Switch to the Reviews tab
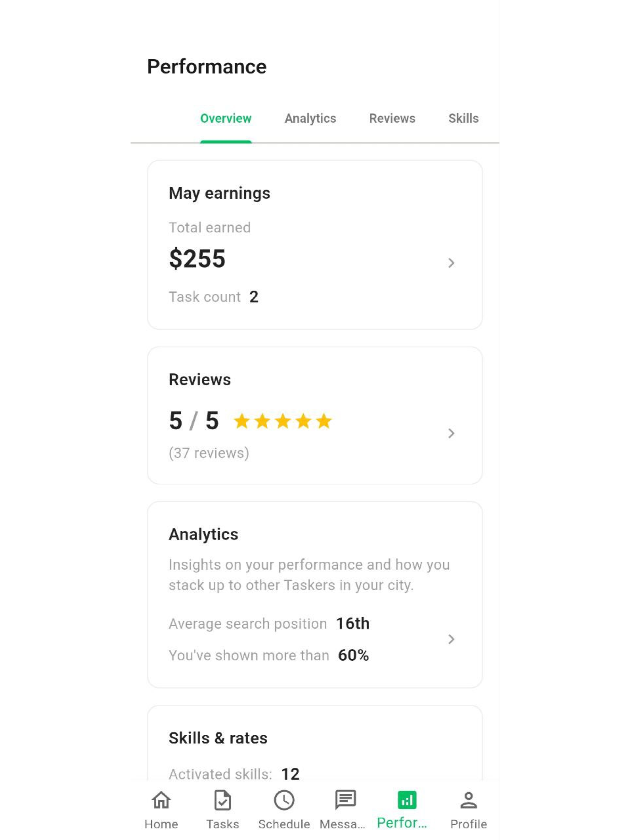Viewport: 630px width, 840px height. coord(392,118)
